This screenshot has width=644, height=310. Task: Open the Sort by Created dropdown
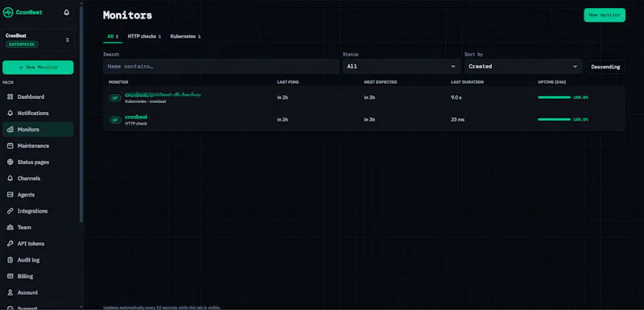(523, 67)
